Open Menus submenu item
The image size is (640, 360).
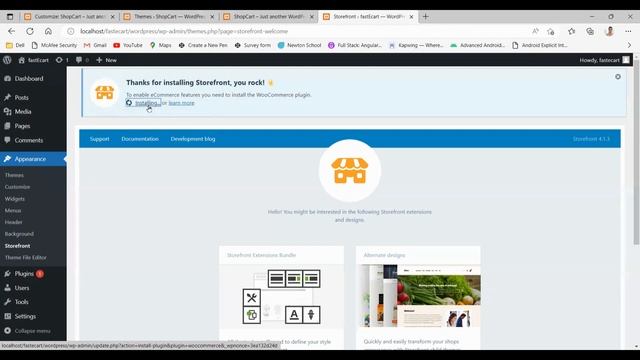[13, 211]
